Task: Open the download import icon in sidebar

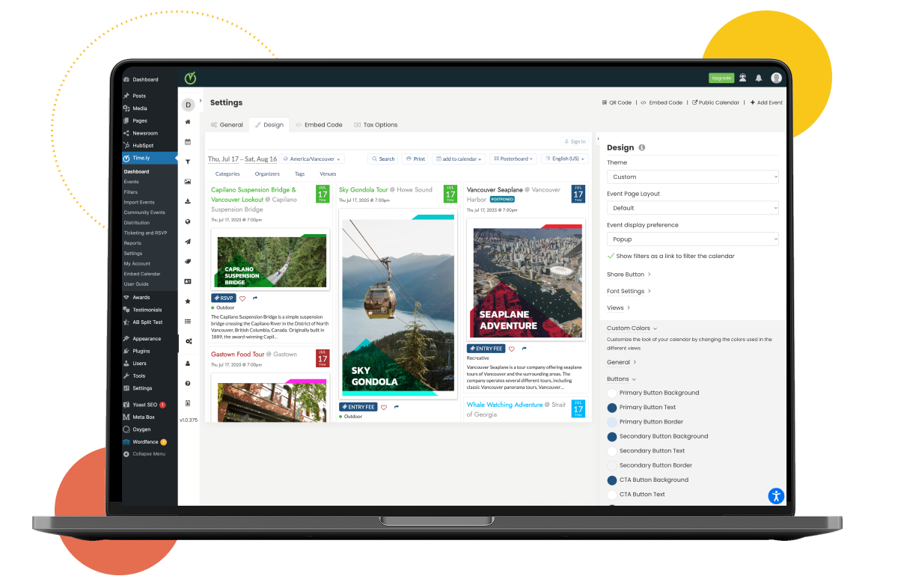Action: [x=188, y=201]
